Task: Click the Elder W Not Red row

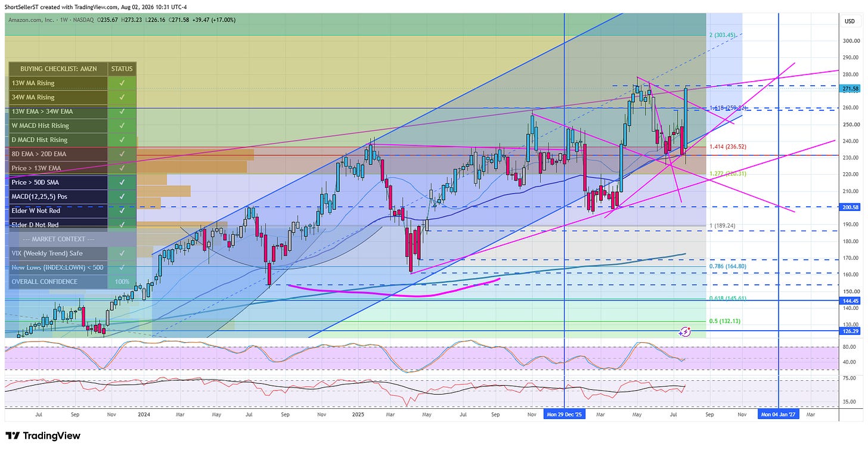Action: pyautogui.click(x=72, y=210)
